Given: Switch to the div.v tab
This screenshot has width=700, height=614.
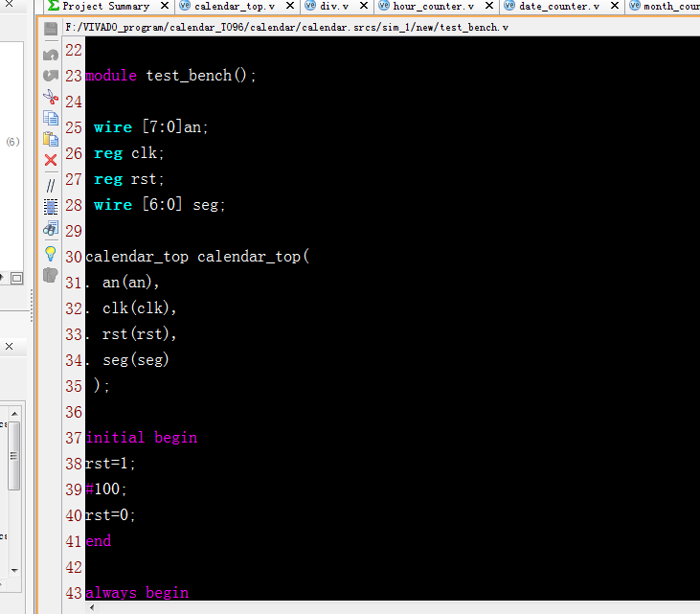Looking at the screenshot, I should coord(334,7).
